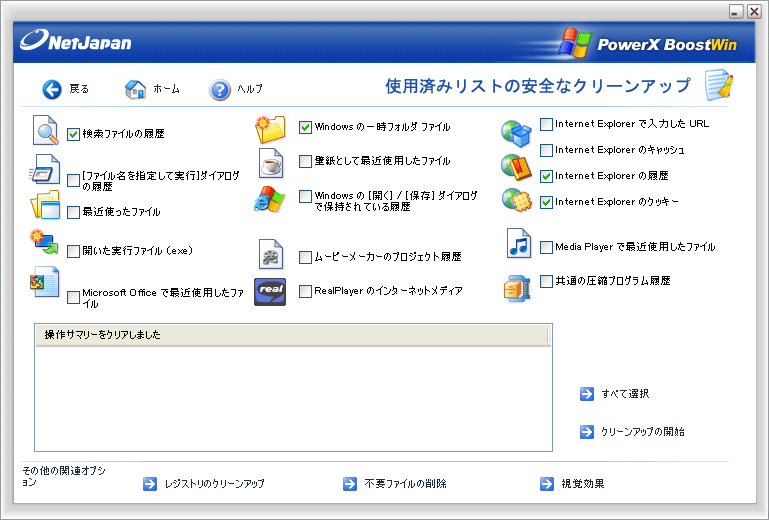Viewport: 769px width, 520px height.
Task: Open 不要ファイルの削除 option
Action: tap(406, 484)
